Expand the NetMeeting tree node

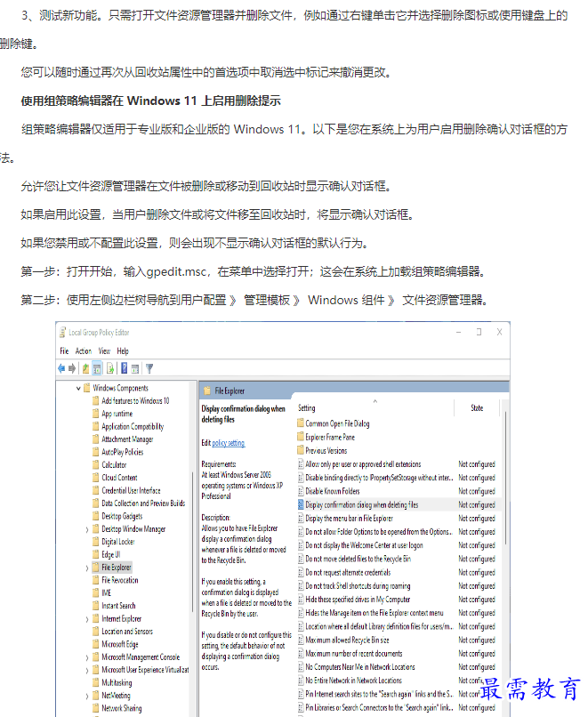tap(87, 696)
